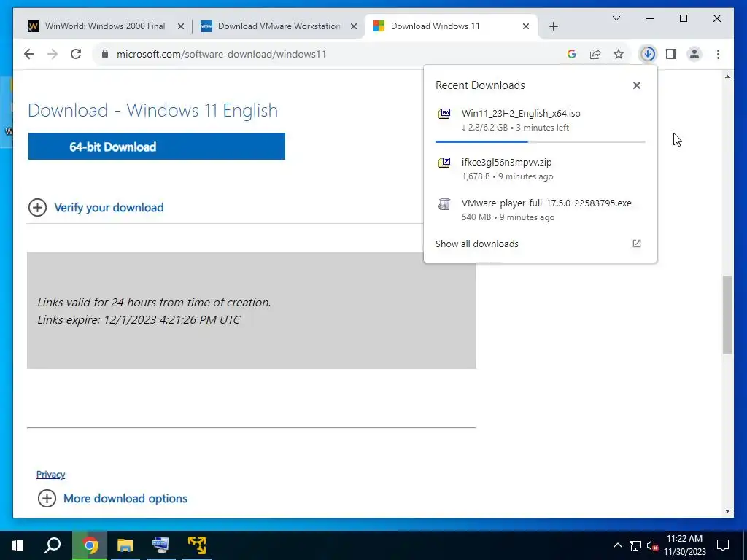Close the Recent Downloads popup
This screenshot has width=747, height=560.
tap(636, 85)
